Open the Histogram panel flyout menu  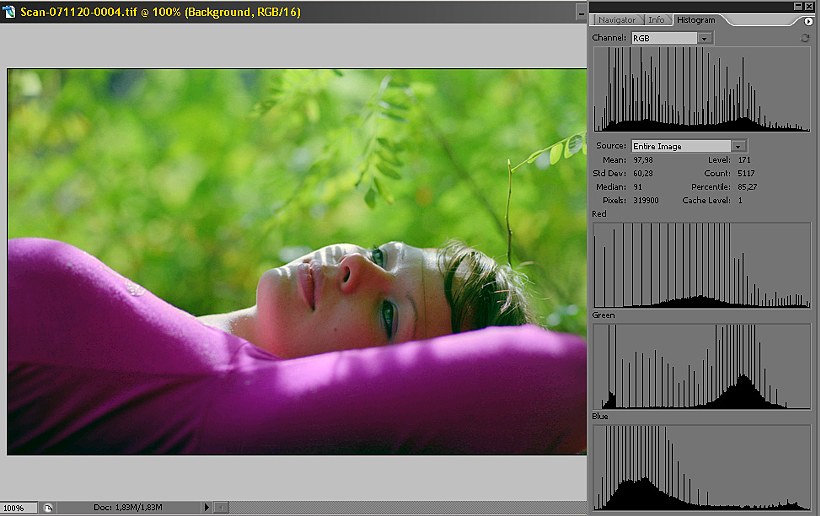[808, 21]
